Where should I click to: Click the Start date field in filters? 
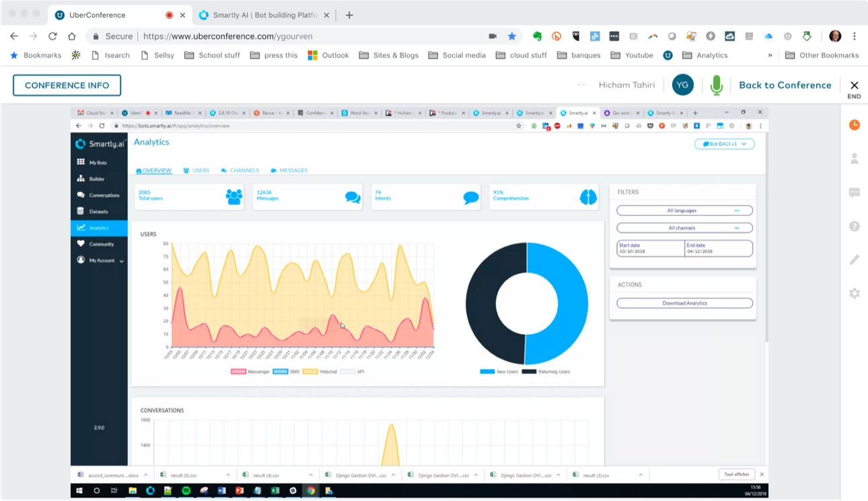(x=650, y=248)
